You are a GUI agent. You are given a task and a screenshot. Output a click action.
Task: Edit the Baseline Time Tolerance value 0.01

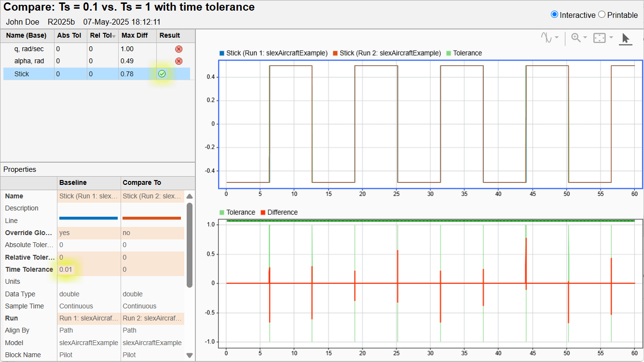[66, 269]
